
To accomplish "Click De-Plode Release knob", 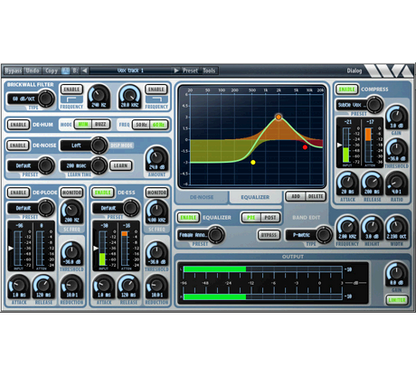I will 44,287.
